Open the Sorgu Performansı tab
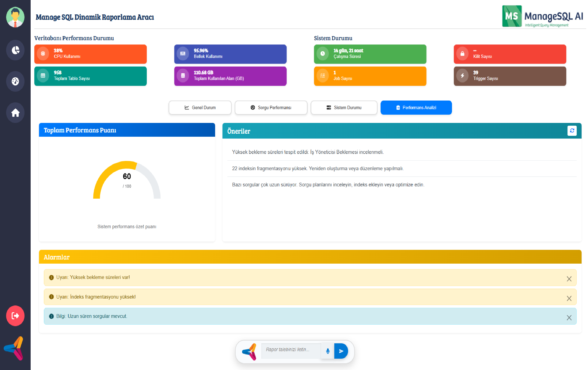This screenshot has width=588, height=370. click(271, 108)
